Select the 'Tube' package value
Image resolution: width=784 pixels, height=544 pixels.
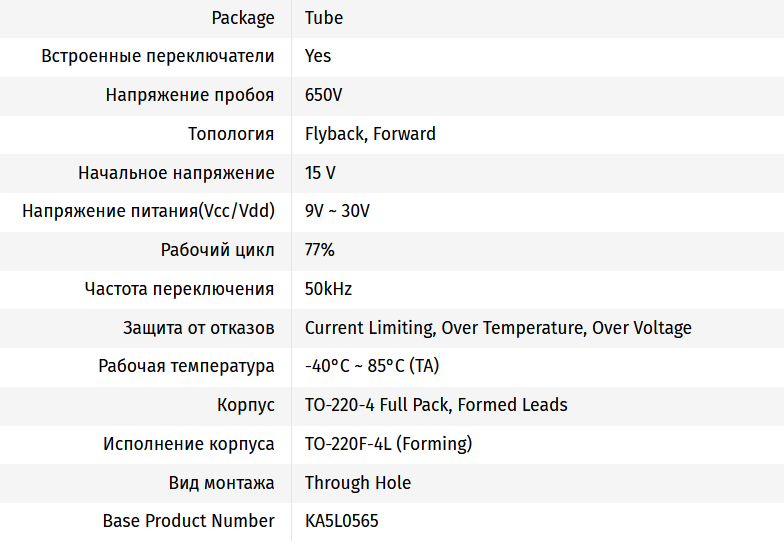coord(324,18)
